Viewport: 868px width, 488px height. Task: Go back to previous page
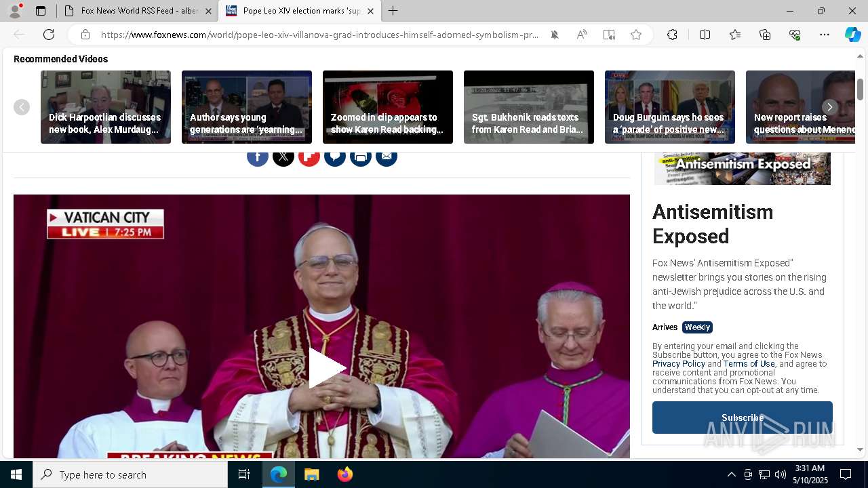coord(19,35)
